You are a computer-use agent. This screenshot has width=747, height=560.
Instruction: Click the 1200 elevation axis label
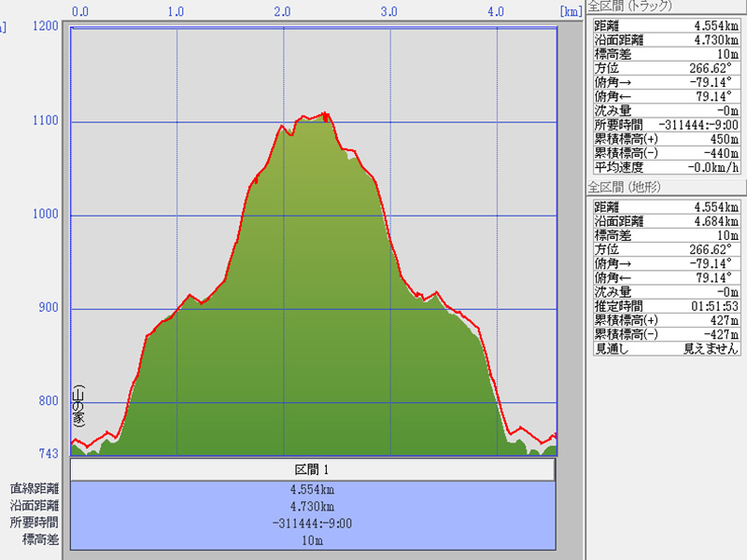coord(45,26)
